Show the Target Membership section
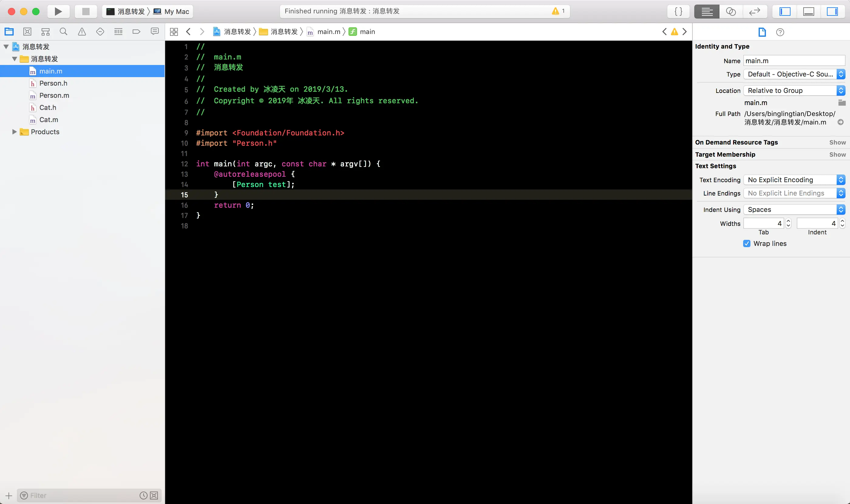850x504 pixels. click(837, 155)
